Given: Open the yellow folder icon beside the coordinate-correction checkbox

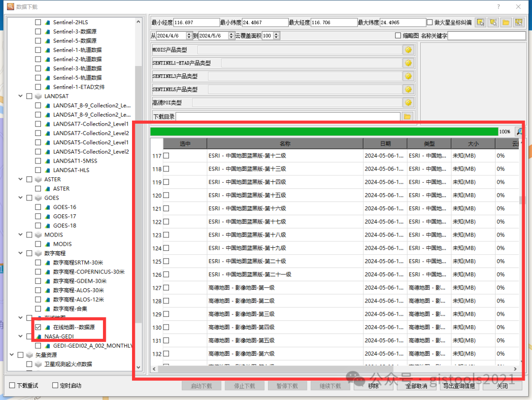Looking at the screenshot, I should pyautogui.click(x=506, y=22).
